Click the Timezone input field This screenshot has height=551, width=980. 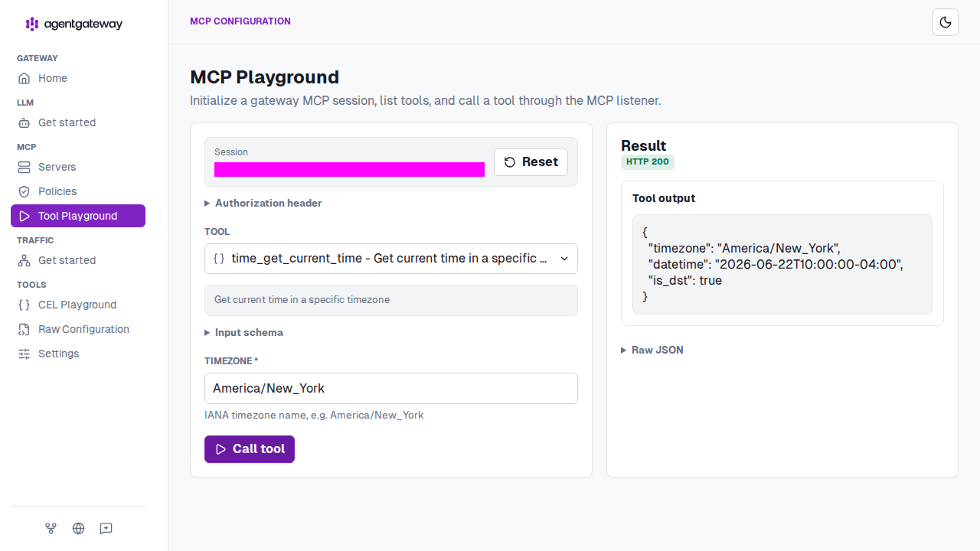tap(391, 388)
